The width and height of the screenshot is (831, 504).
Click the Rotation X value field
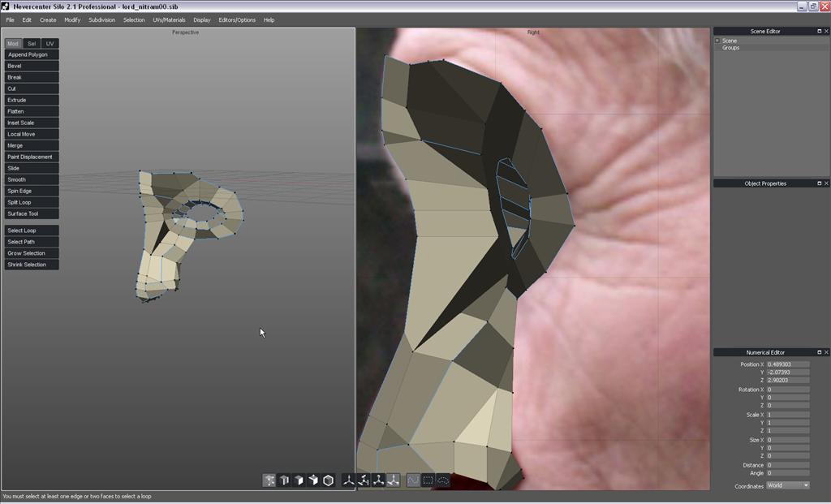click(788, 390)
